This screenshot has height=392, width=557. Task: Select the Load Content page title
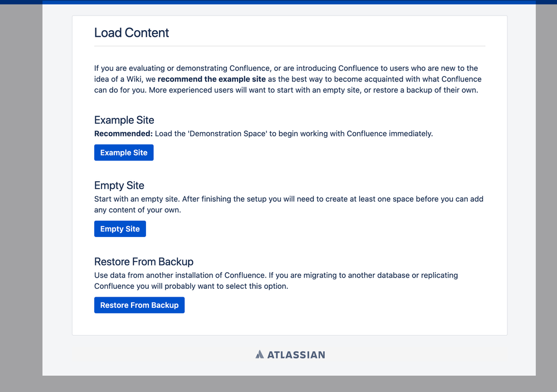coord(132,33)
